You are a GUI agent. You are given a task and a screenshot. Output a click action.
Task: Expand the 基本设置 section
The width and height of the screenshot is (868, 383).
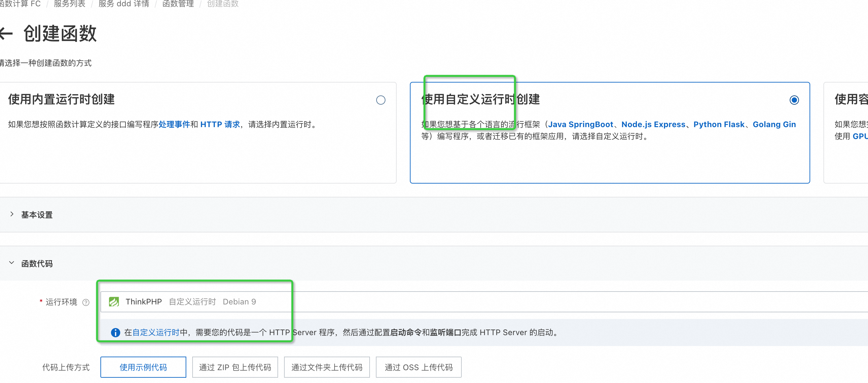click(12, 214)
